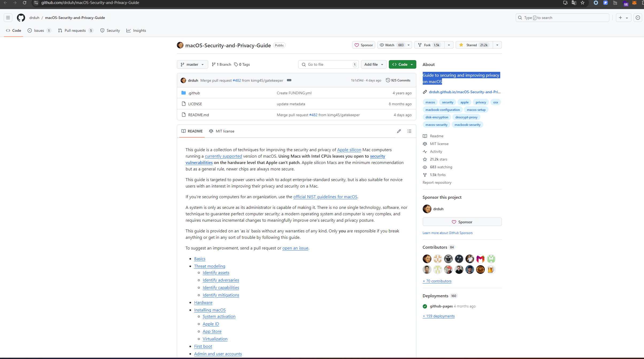Click the Go to file search field

point(328,64)
